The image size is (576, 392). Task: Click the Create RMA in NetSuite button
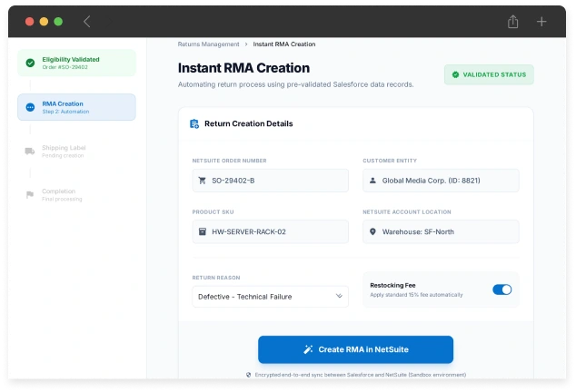355,349
